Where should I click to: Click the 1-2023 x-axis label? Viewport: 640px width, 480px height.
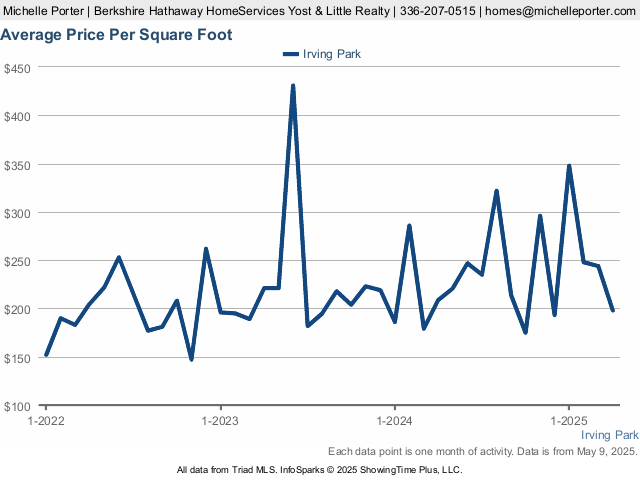tap(220, 420)
